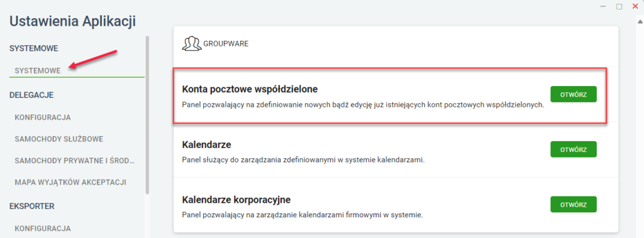Open MAPA WYJĄTKÓW AKCEPTACJI settings
The height and width of the screenshot is (238, 644).
[x=70, y=181]
